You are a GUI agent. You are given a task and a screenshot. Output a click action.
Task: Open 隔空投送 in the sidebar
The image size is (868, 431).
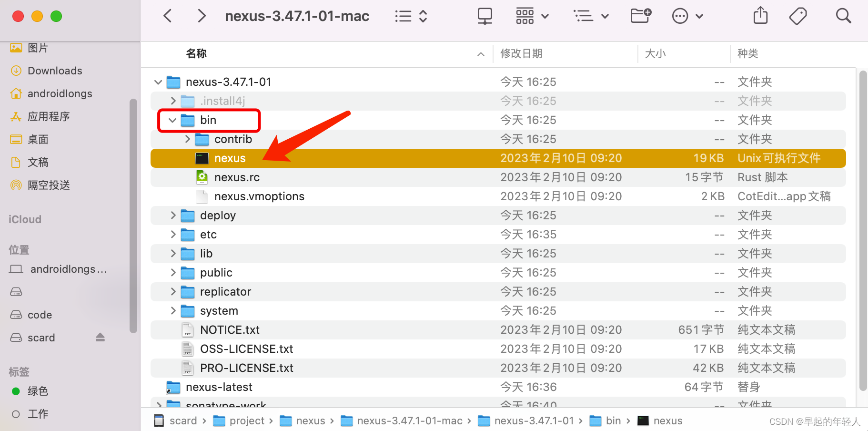tap(49, 185)
